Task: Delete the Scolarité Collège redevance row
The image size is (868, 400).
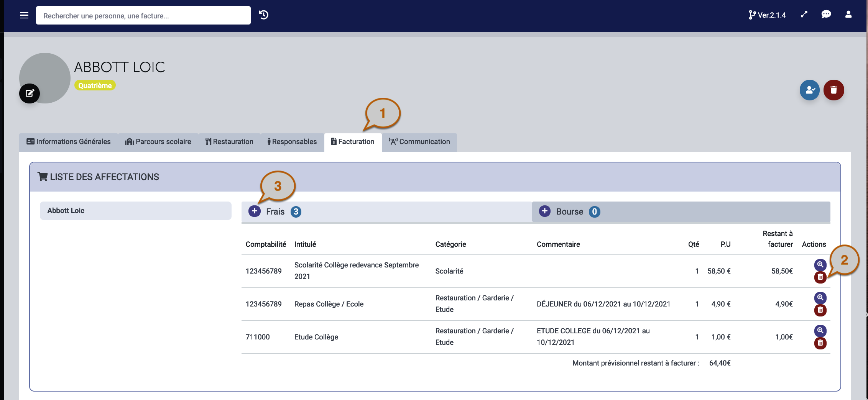Action: [820, 277]
